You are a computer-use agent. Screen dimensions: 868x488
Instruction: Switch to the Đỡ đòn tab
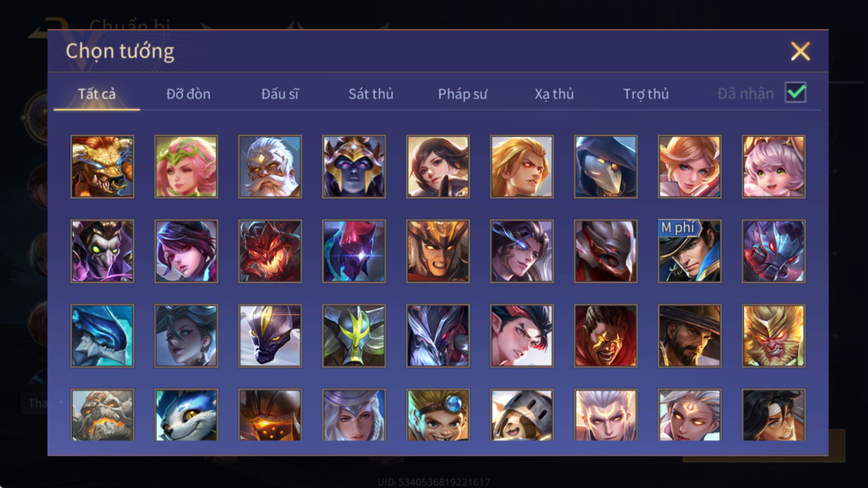188,94
